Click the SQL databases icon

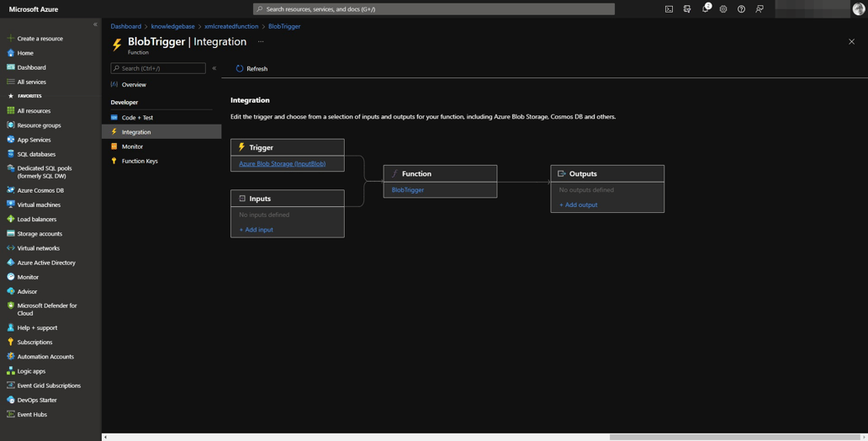click(x=11, y=154)
